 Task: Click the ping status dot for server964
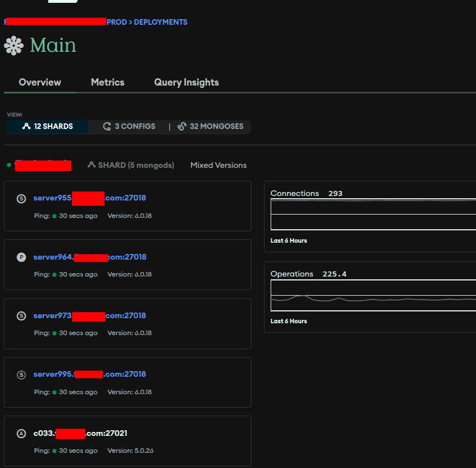(x=55, y=275)
